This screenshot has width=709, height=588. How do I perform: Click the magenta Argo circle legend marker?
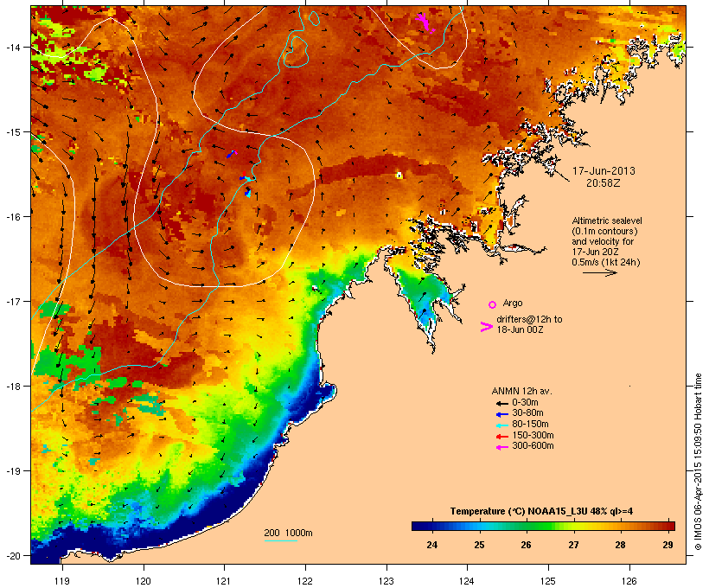pos(493,304)
